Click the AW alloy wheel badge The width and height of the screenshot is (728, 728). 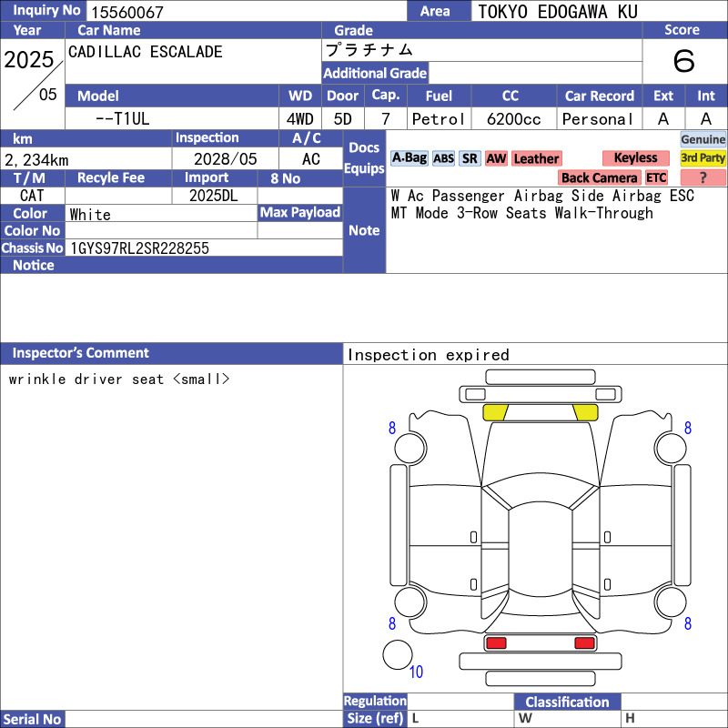click(x=496, y=158)
